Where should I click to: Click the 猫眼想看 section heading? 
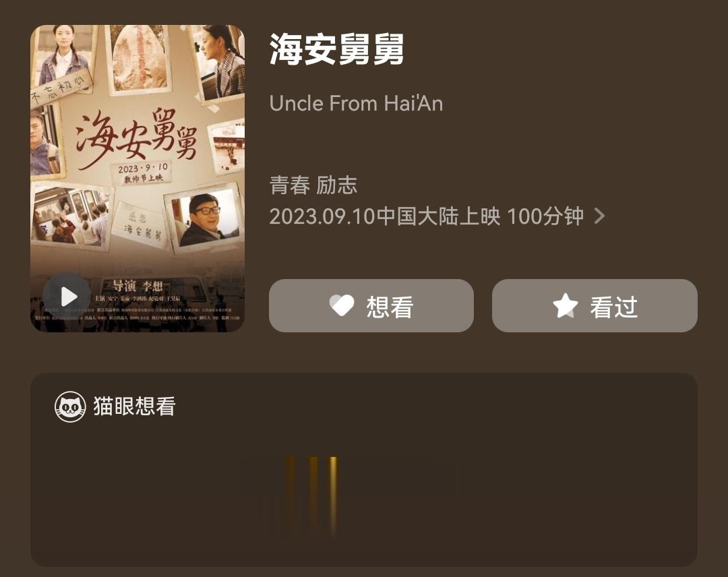135,406
